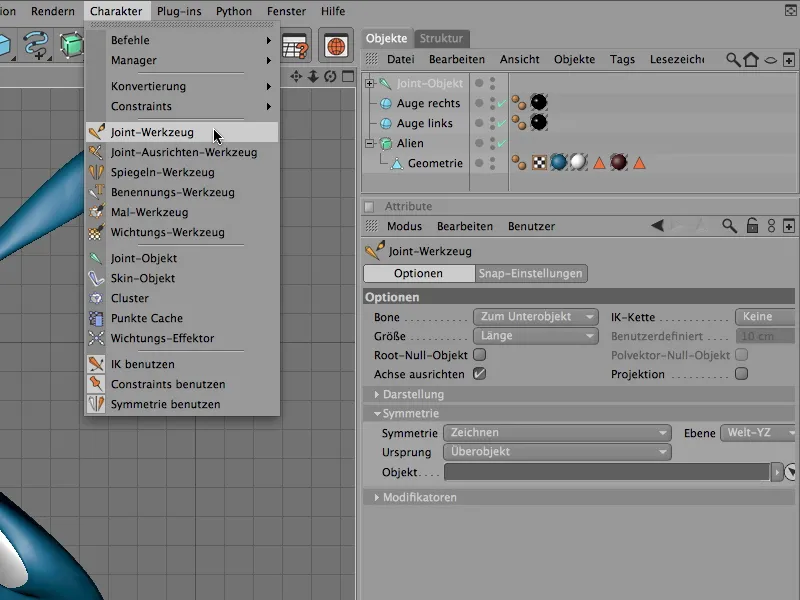Open the Fenster menu

pos(286,11)
